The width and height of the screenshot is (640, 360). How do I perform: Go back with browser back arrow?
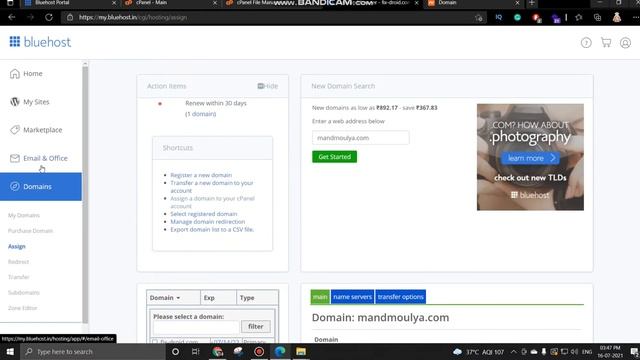[11, 18]
